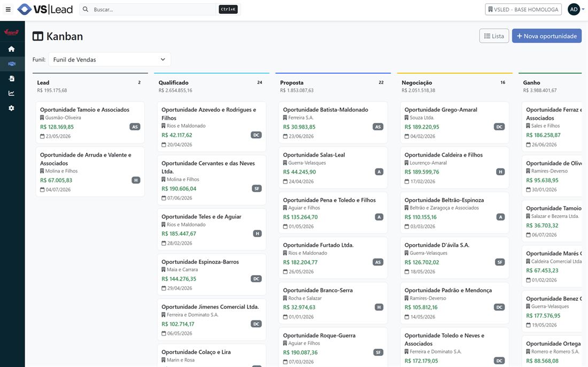Click the AD user avatar
Image resolution: width=588 pixels, height=367 pixels.
574,10
